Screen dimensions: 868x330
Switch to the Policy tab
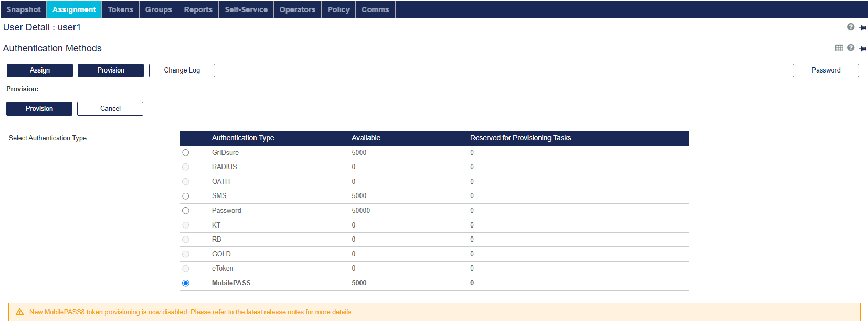pos(338,9)
